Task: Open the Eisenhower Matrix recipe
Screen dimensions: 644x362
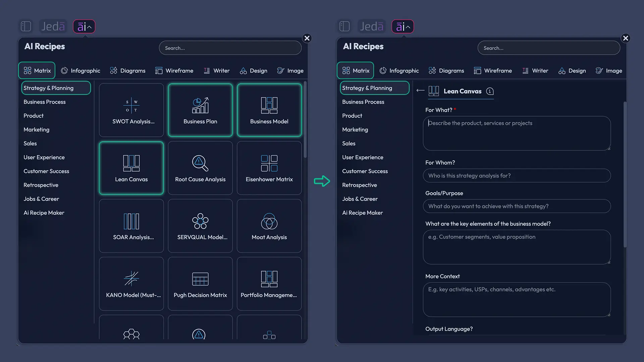Action: tap(269, 168)
